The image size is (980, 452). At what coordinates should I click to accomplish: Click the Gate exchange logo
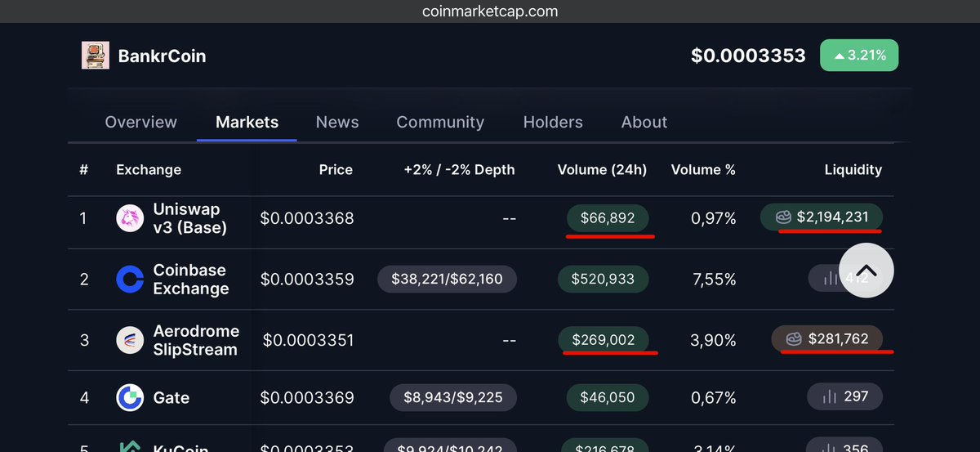[130, 398]
